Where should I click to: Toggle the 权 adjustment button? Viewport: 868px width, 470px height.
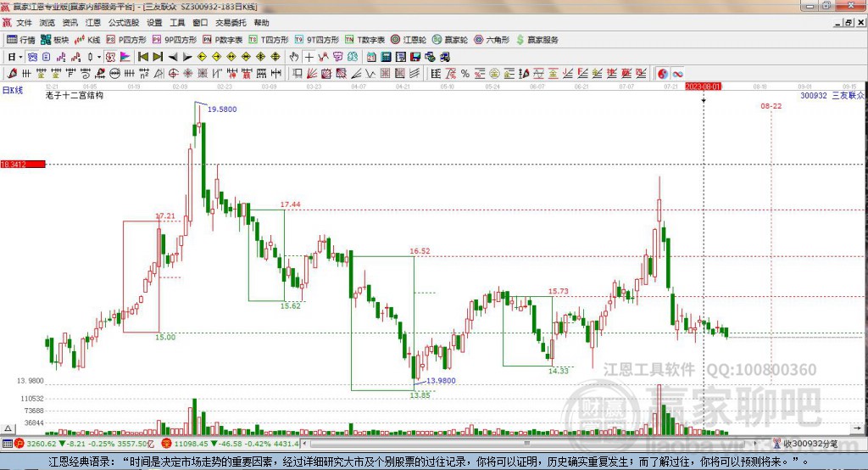[111, 57]
